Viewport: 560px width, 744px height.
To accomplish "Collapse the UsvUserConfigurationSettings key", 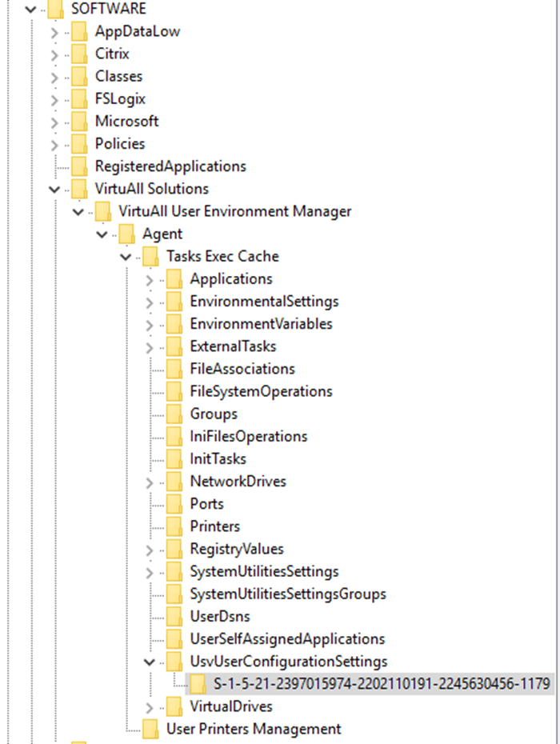I will coord(150,662).
